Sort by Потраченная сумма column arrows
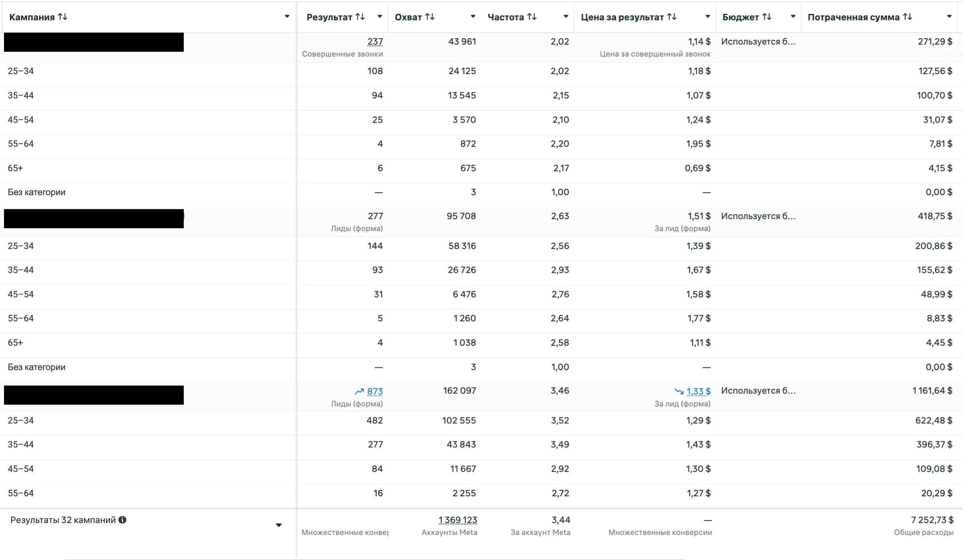 pyautogui.click(x=908, y=17)
